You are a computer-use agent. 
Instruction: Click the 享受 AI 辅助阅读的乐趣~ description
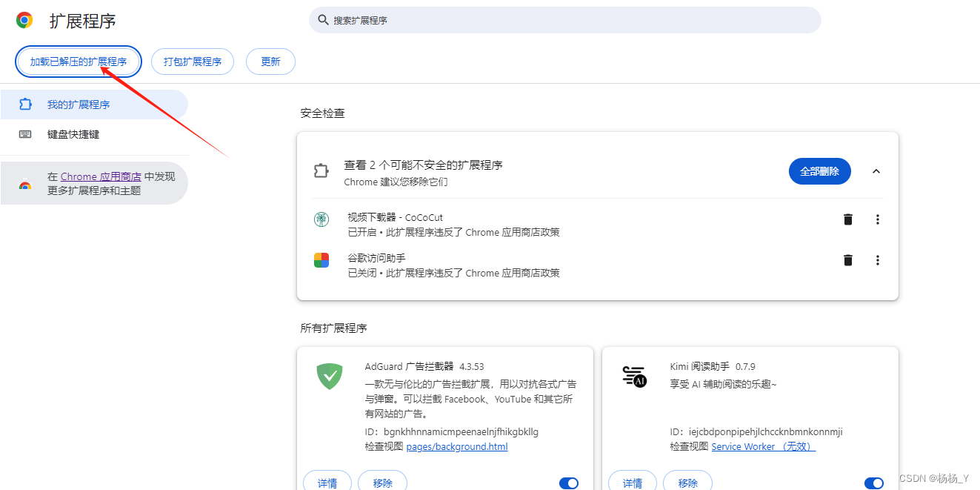724,383
